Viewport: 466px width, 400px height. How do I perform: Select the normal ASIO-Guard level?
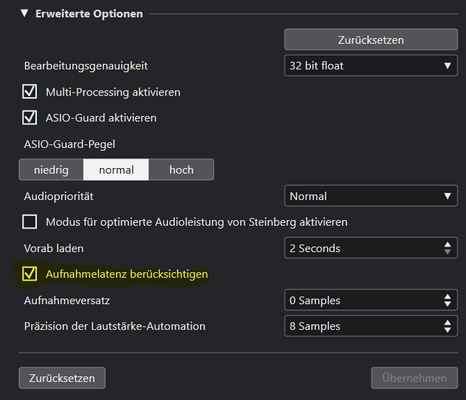pos(116,170)
